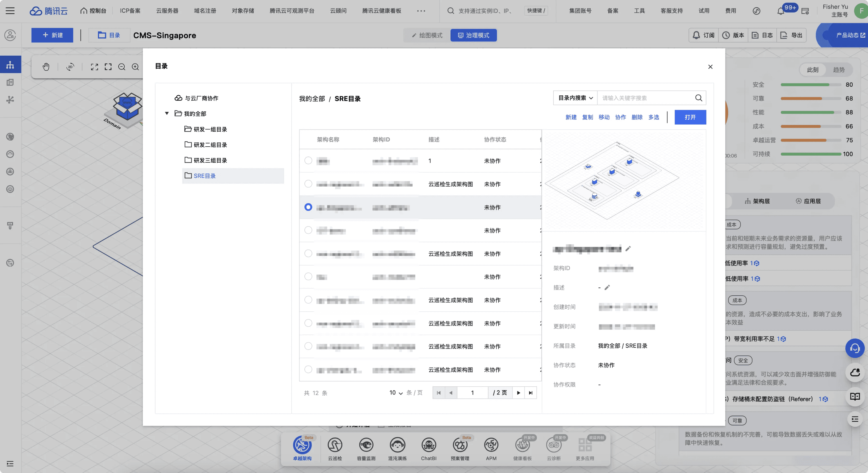The width and height of the screenshot is (868, 473).
Task: Collapse the 我的全部 tree node
Action: [167, 114]
